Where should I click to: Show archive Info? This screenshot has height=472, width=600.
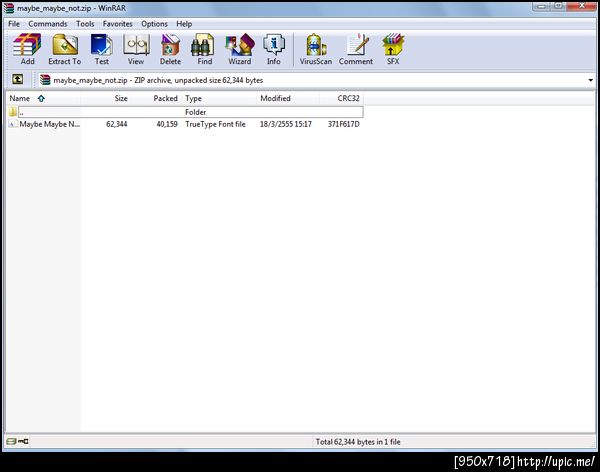tap(274, 49)
